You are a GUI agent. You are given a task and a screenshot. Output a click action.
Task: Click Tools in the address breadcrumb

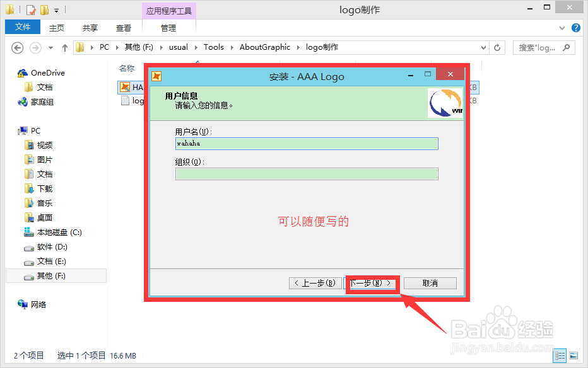[x=214, y=47]
